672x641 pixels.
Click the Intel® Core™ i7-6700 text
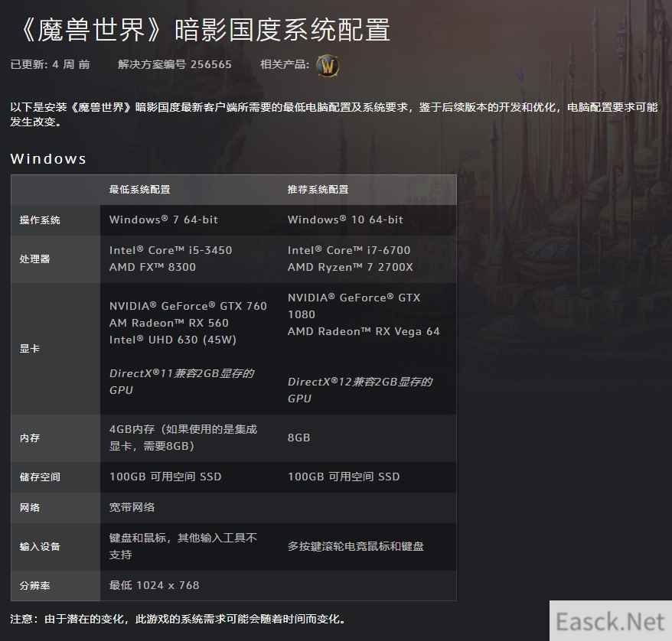pyautogui.click(x=349, y=250)
